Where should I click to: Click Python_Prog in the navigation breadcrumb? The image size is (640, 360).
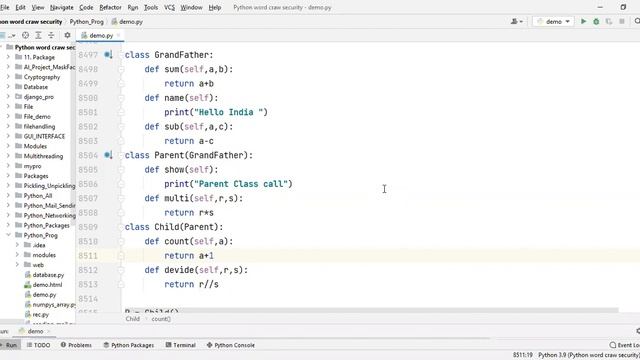tap(87, 22)
